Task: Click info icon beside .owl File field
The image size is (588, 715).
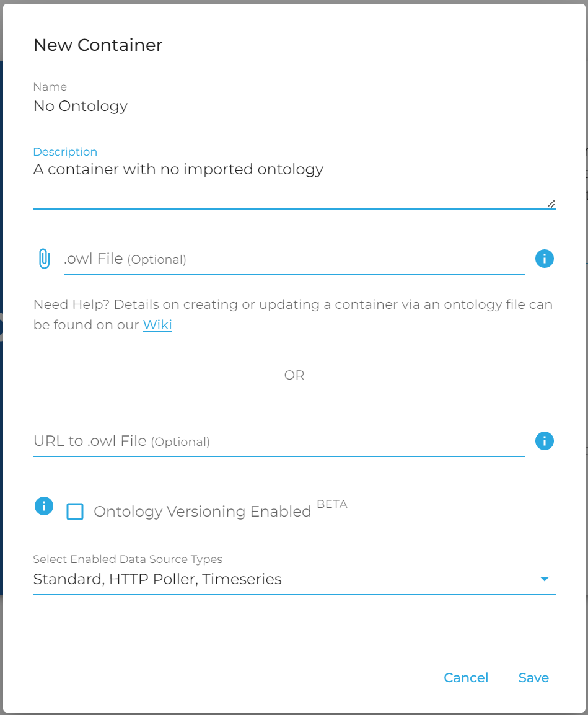Action: click(x=544, y=259)
